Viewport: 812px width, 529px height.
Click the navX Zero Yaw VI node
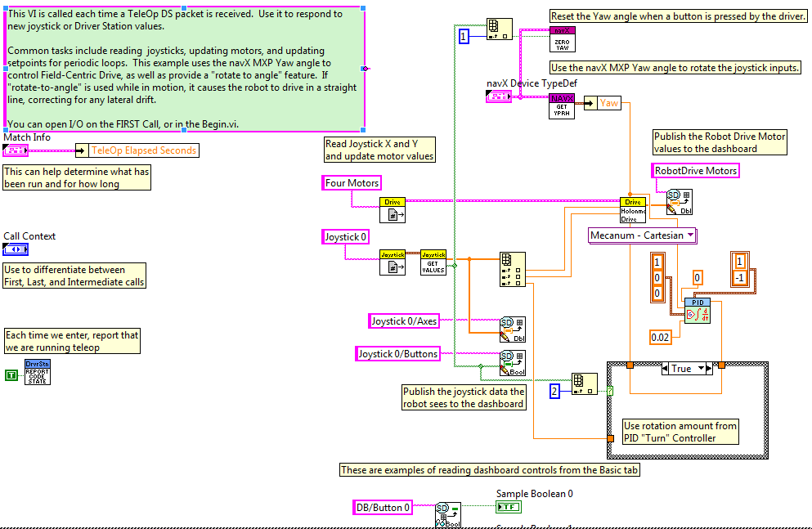[x=562, y=38]
